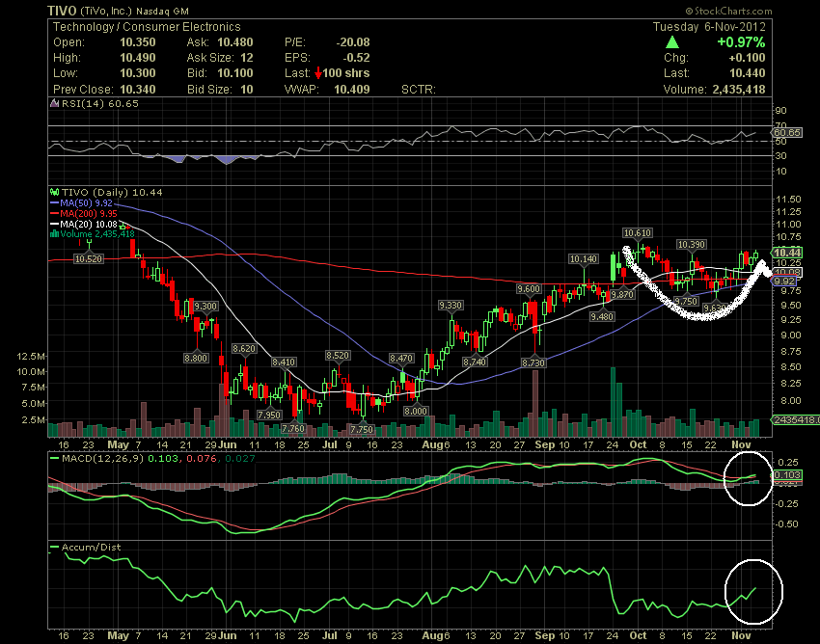This screenshot has width=820, height=644.
Task: Click the 9.92 moving average axis tag
Action: click(x=784, y=282)
